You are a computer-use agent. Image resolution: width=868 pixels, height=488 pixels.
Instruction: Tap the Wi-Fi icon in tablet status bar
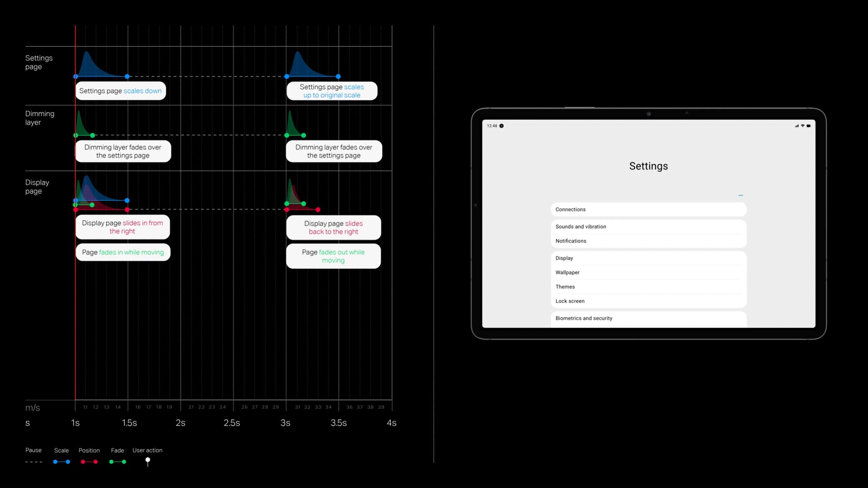[x=803, y=126]
